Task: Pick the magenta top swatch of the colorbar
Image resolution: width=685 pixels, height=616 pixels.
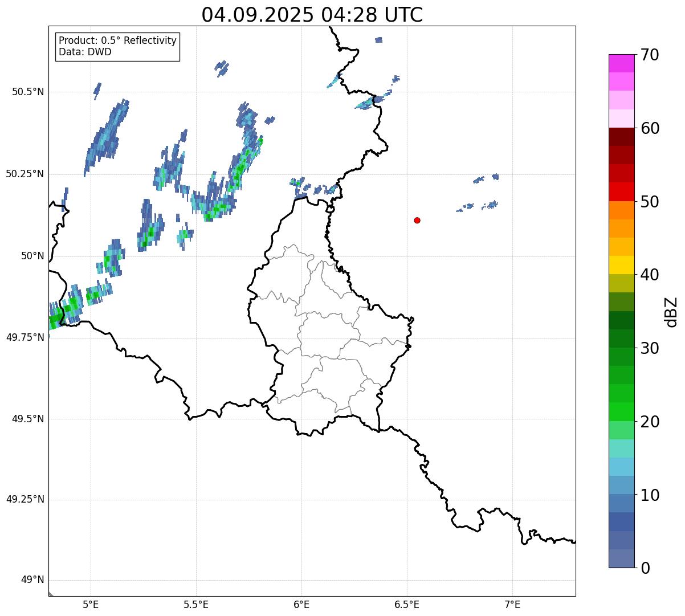Action: [621, 63]
